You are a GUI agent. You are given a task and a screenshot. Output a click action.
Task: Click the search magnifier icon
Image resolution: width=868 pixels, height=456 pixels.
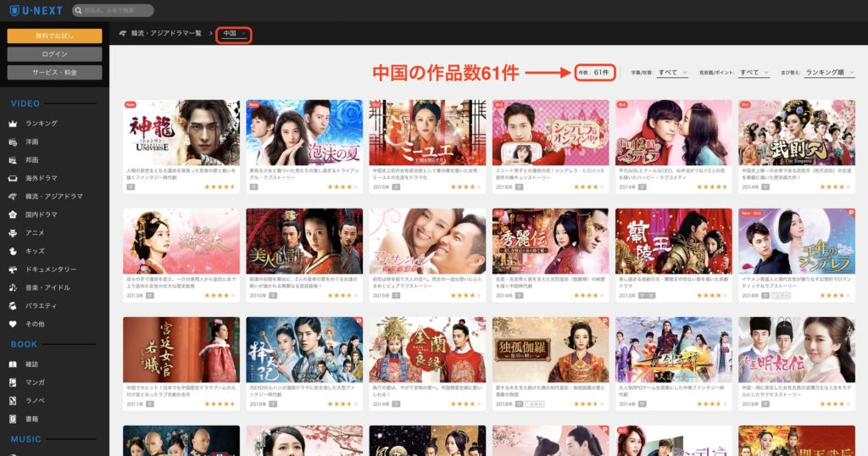[79, 10]
